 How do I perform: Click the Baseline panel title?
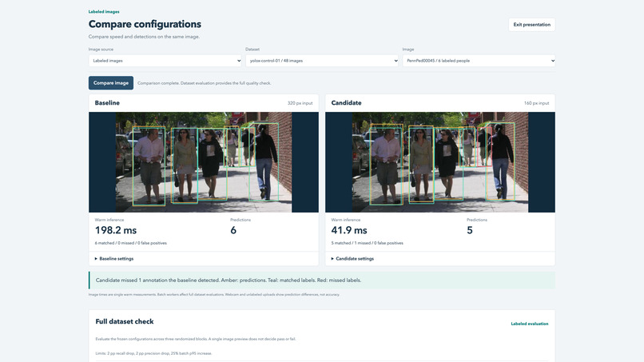coord(107,103)
